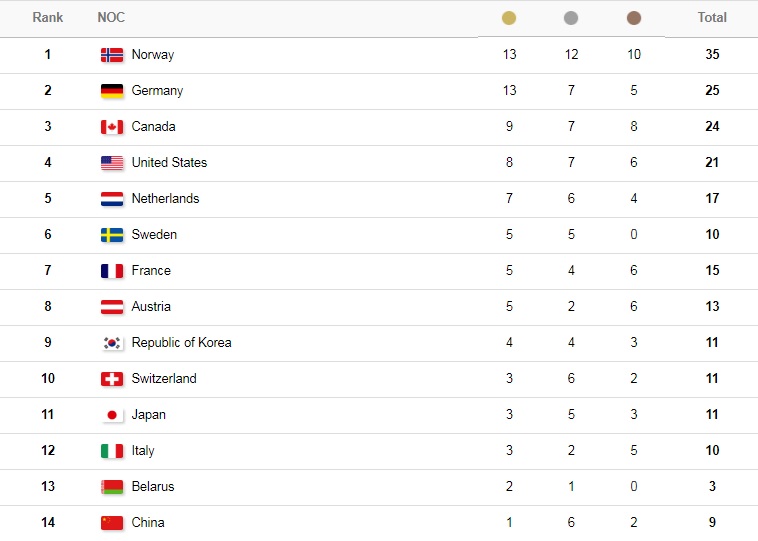Viewport: 758px width, 541px height.
Task: Sort by bronze medal column header
Action: tap(633, 18)
